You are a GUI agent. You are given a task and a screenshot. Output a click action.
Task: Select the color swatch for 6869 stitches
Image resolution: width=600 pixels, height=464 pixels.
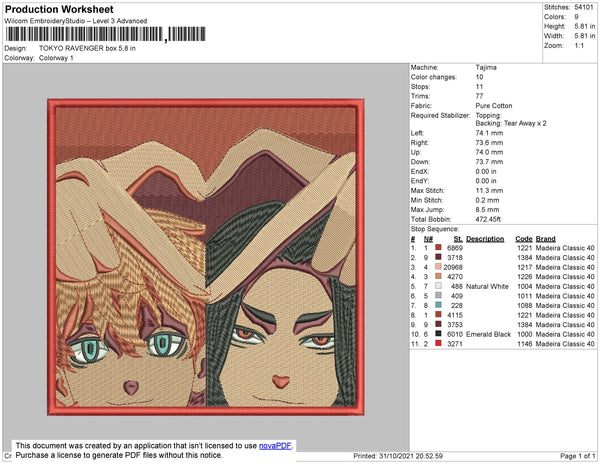(x=439, y=248)
